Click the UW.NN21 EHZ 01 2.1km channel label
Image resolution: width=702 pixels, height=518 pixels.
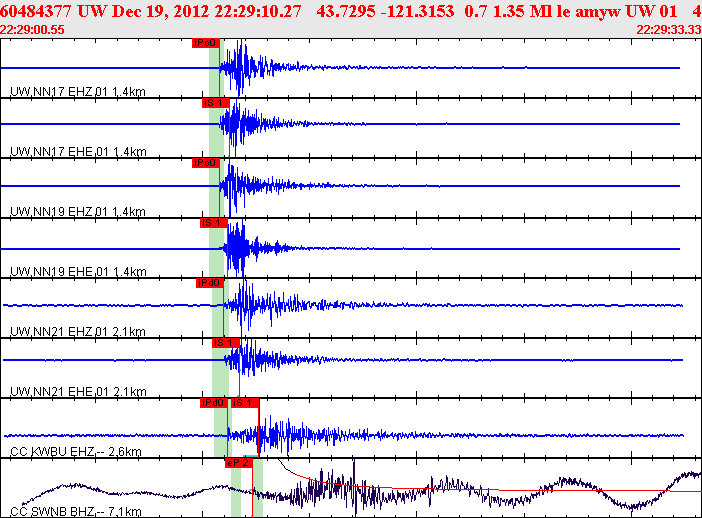click(x=78, y=332)
